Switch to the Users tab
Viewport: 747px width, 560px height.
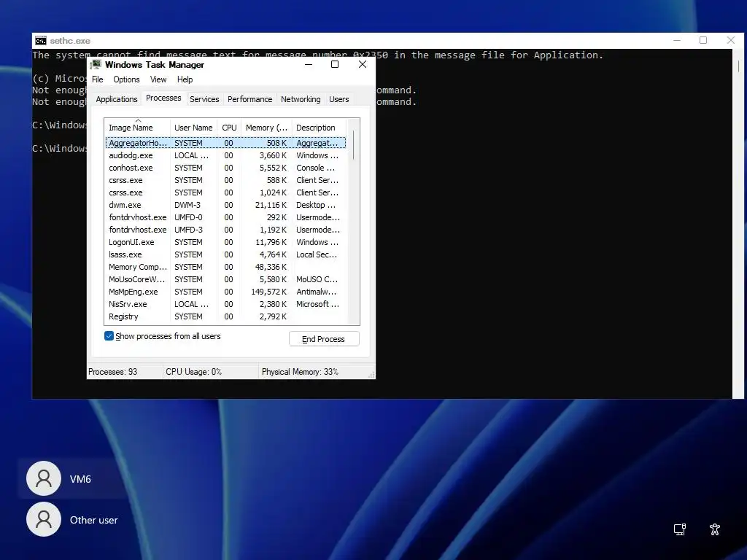[338, 99]
